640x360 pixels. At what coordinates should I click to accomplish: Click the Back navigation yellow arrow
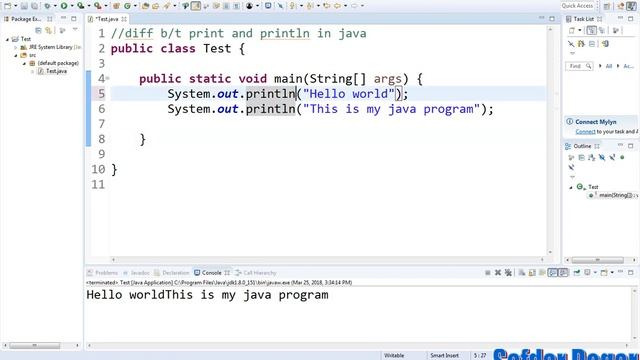pyautogui.click(x=337, y=6)
